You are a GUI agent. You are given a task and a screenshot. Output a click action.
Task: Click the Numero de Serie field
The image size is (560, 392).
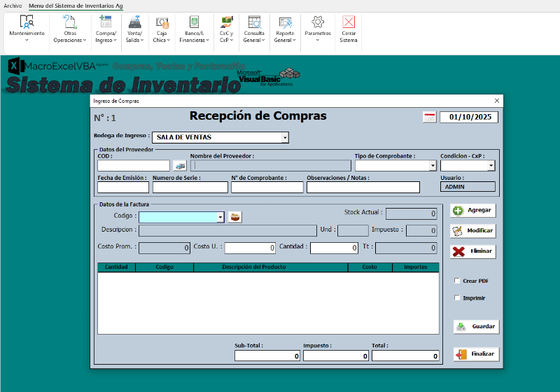pos(190,188)
